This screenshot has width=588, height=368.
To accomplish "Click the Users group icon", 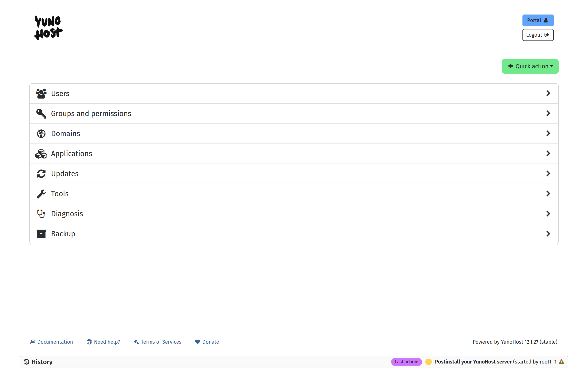I will [41, 93].
